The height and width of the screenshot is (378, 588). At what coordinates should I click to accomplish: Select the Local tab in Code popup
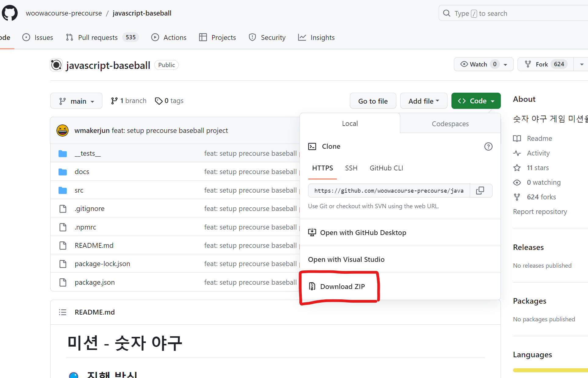click(x=350, y=123)
